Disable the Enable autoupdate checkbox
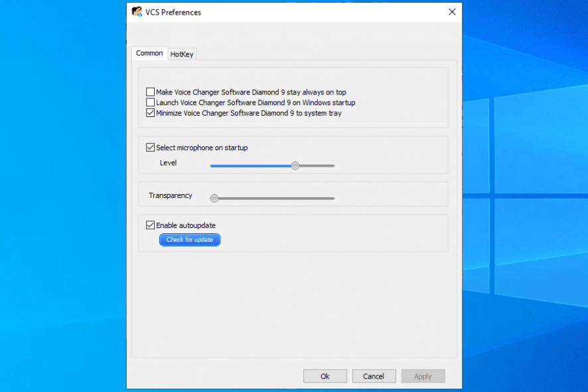This screenshot has height=392, width=588. tap(151, 225)
